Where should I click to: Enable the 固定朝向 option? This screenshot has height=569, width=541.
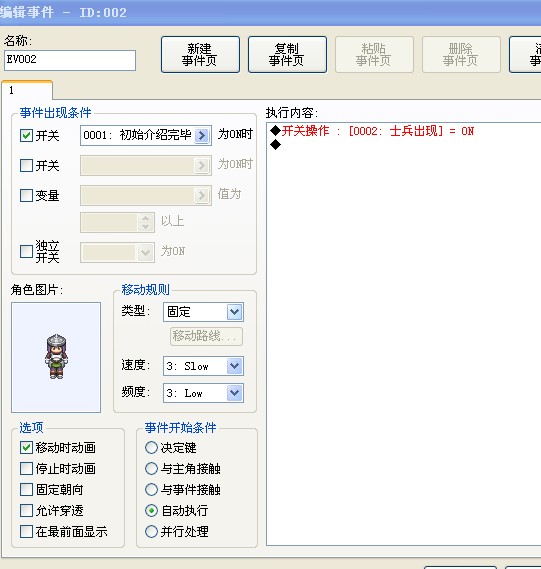click(x=26, y=490)
